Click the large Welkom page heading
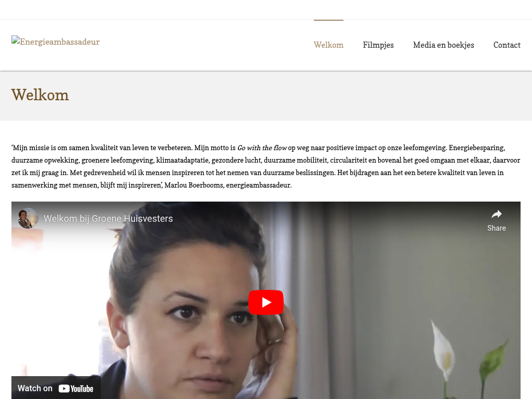This screenshot has width=532, height=399. coord(40,95)
